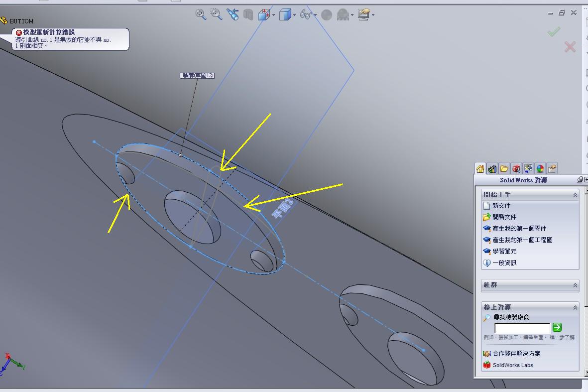Open the View Palette tab
Viewport: 588px width, 392px height.
pyautogui.click(x=528, y=169)
